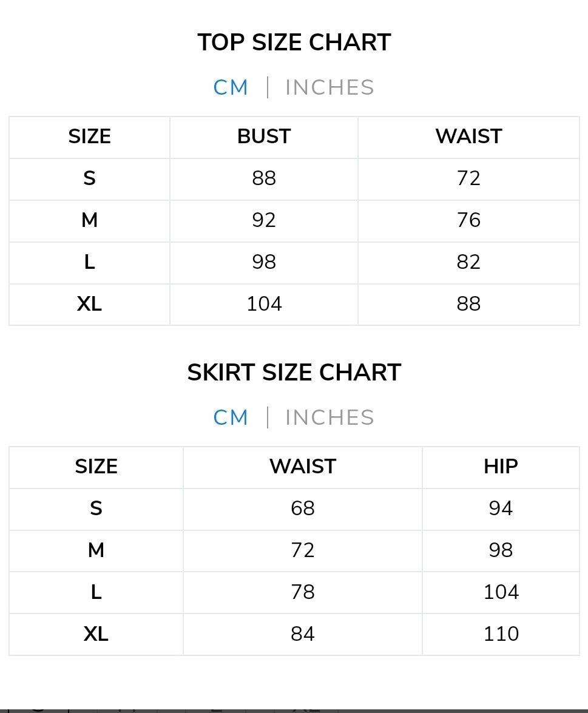588x713 pixels.
Task: Click waist value 76 in top chart
Action: [468, 220]
